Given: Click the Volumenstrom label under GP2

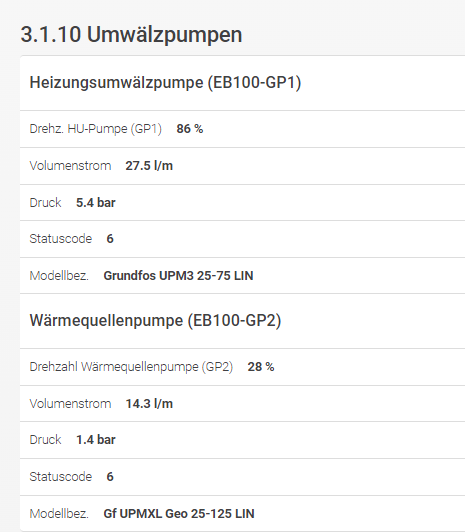Looking at the screenshot, I should [70, 404].
